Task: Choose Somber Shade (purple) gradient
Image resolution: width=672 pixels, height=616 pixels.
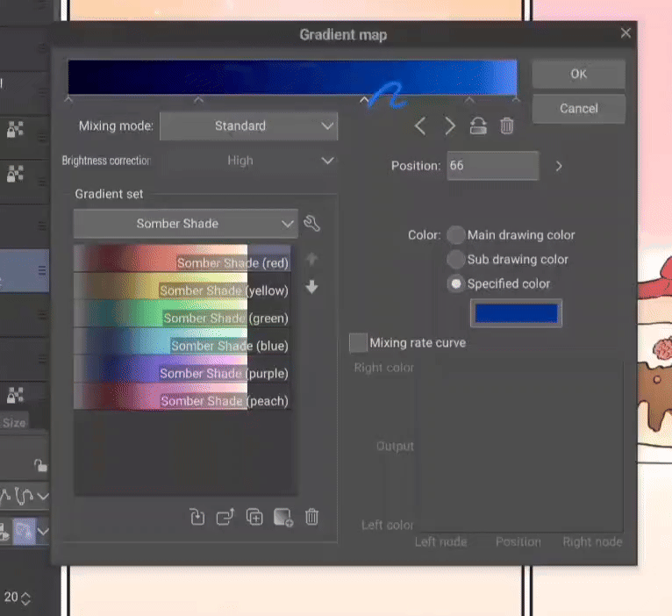Action: pyautogui.click(x=182, y=369)
